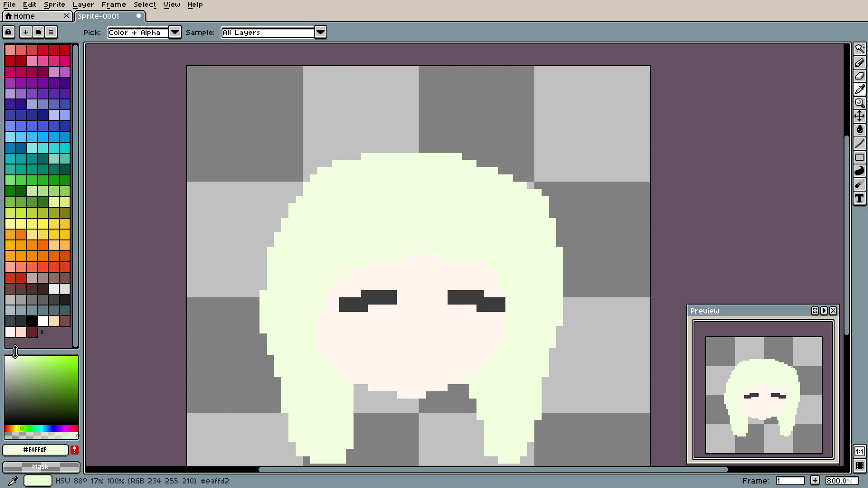Select the Pencil tool
The height and width of the screenshot is (488, 868).
pyautogui.click(x=859, y=62)
